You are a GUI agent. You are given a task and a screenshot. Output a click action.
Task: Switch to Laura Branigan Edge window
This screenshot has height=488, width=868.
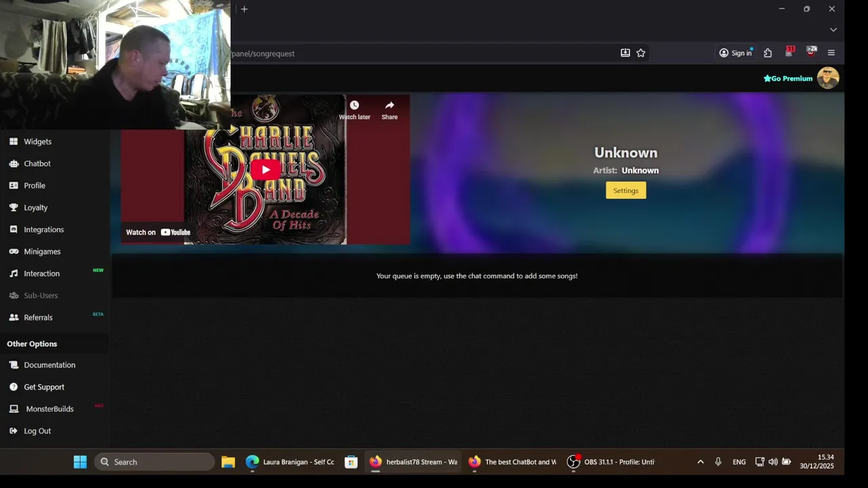coord(290,462)
